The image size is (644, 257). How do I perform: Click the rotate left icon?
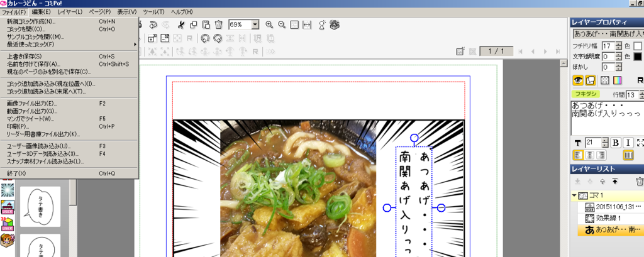tap(205, 38)
